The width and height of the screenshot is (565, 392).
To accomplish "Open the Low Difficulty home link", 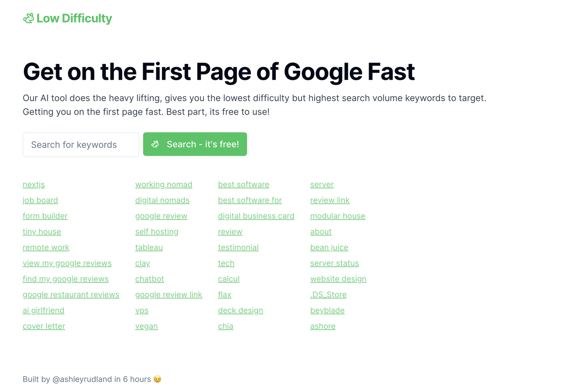I will pos(68,18).
